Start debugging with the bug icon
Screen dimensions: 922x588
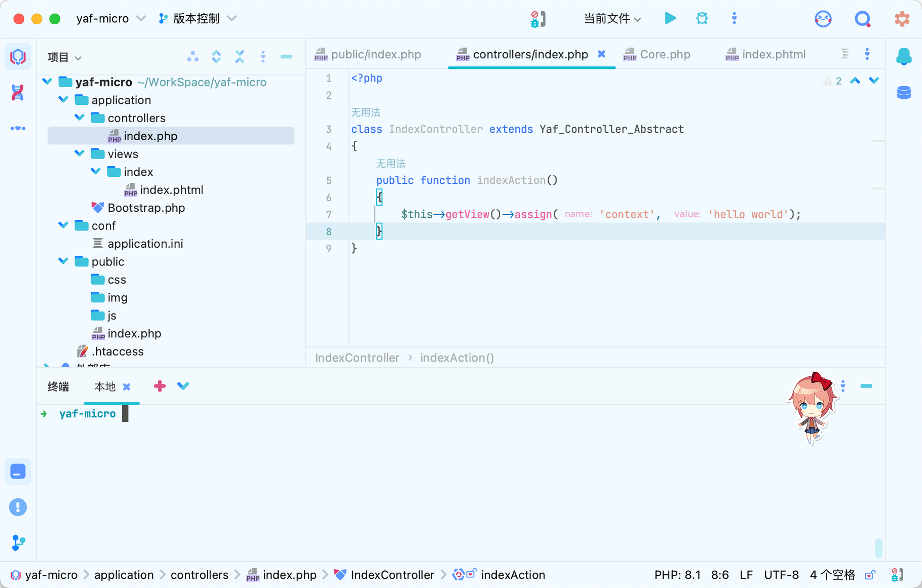coord(702,19)
